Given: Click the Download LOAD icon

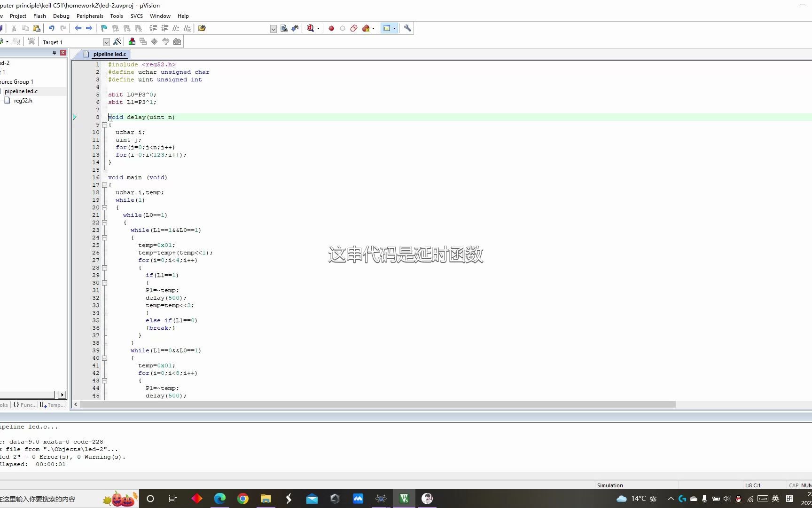Looking at the screenshot, I should tap(31, 41).
